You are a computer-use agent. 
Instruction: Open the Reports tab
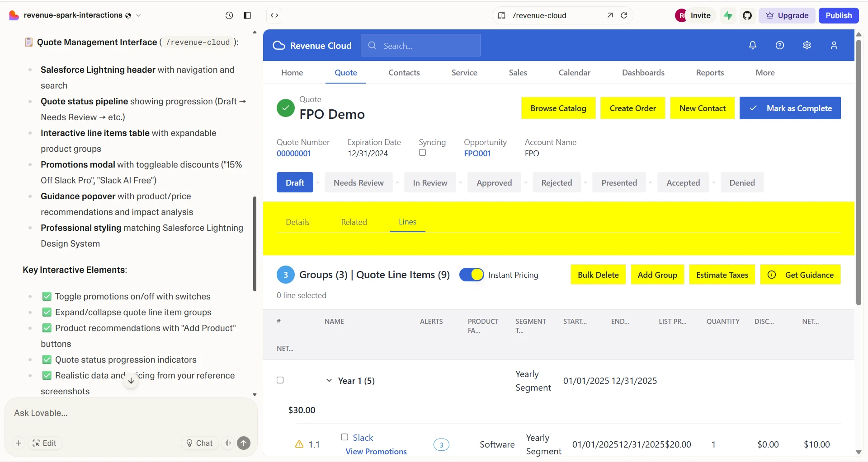(x=710, y=73)
